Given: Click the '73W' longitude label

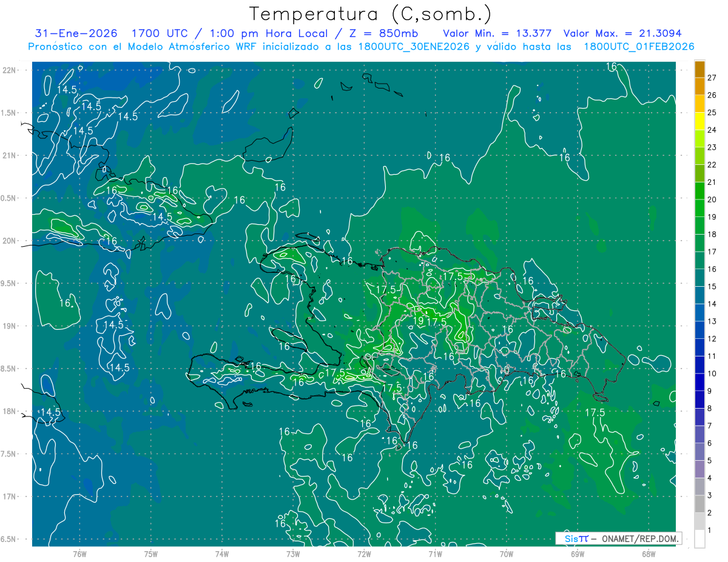Looking at the screenshot, I should click(293, 554).
